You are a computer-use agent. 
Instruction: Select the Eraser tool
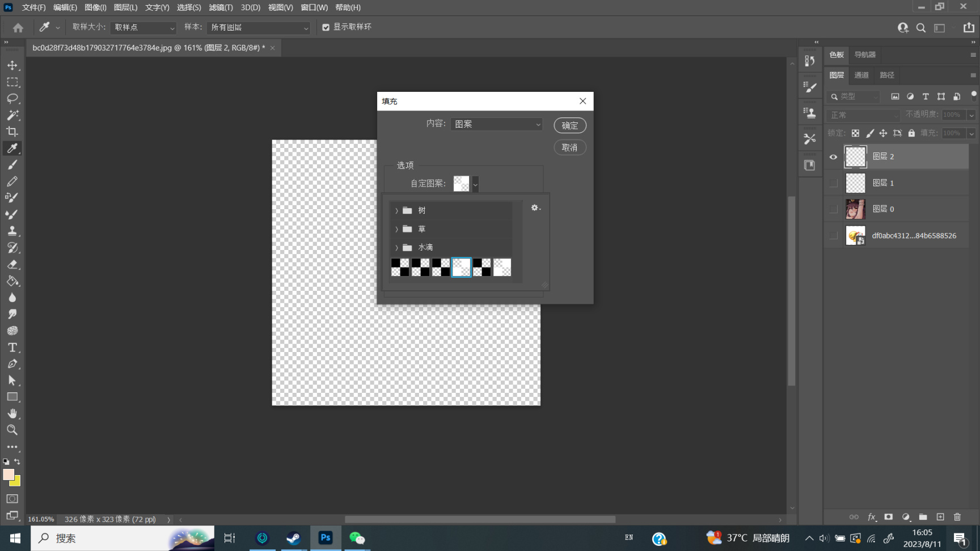point(12,264)
